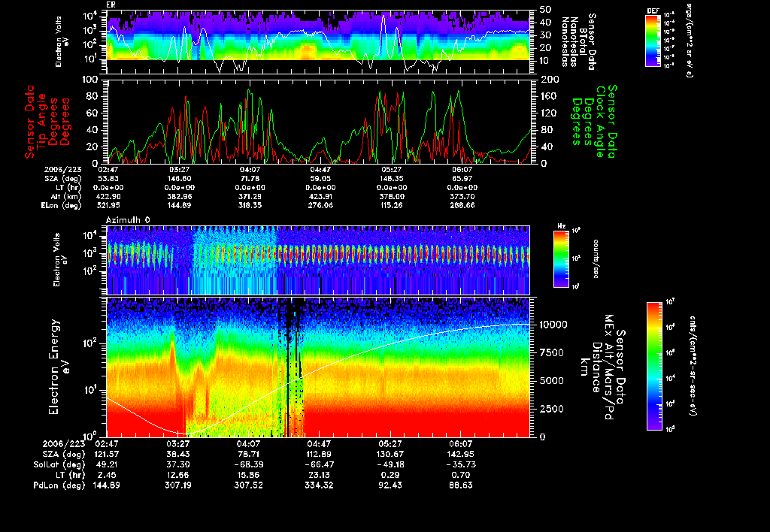Click the Azimuth 0 spectrogram panel
Viewport: 770px width, 532px height.
coord(318,260)
